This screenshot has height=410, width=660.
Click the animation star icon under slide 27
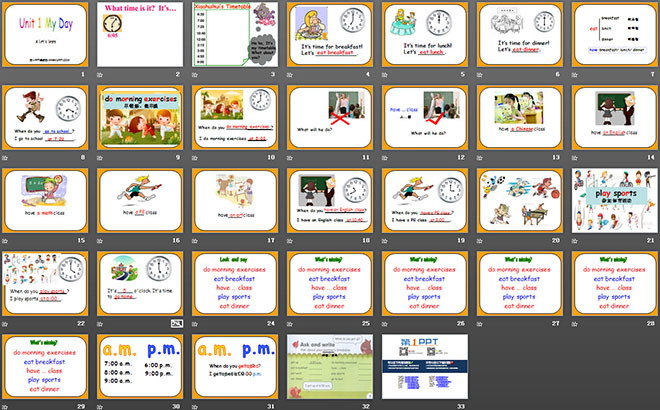(x=480, y=324)
